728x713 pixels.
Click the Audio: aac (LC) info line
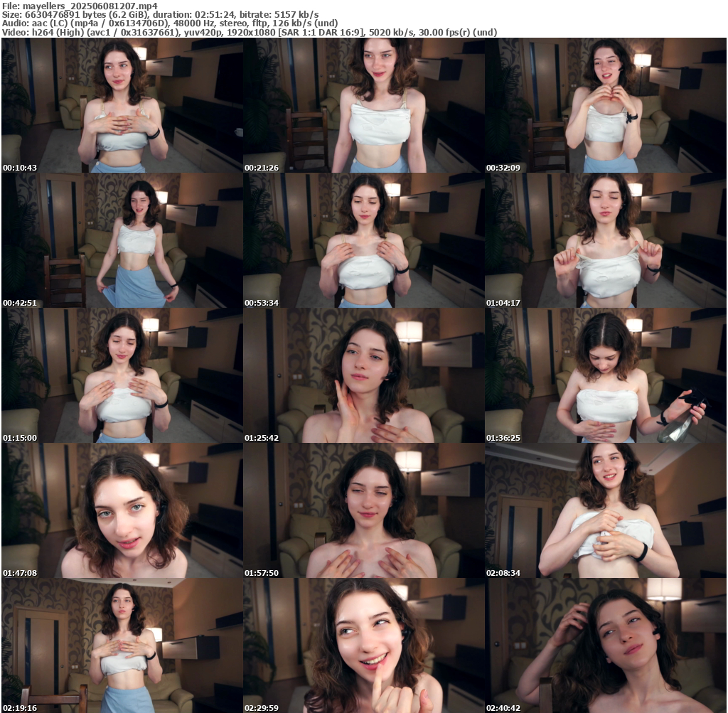click(x=170, y=23)
